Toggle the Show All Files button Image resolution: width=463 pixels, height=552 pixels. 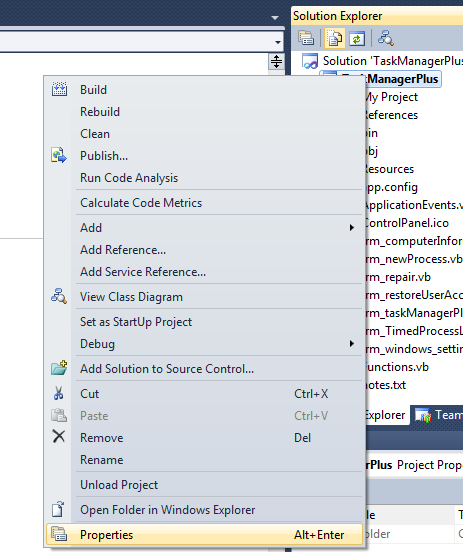[334, 38]
